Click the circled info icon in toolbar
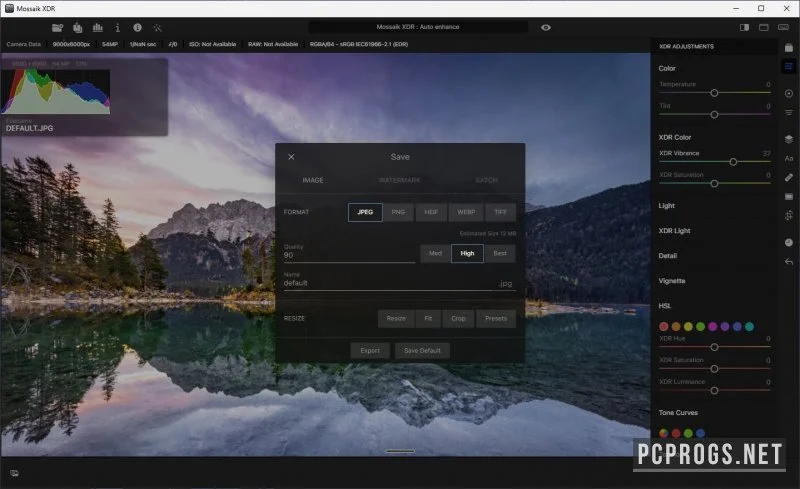This screenshot has height=489, width=800. 137,28
